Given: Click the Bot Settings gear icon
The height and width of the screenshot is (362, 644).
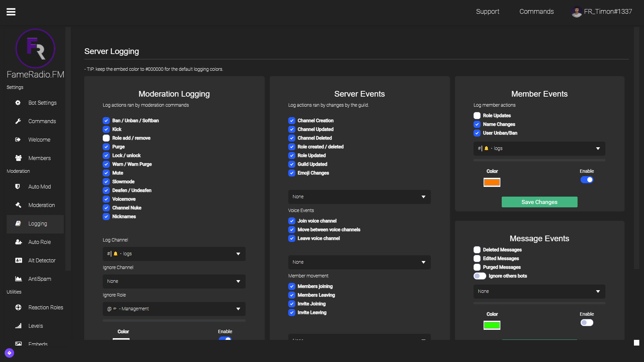Looking at the screenshot, I should point(18,103).
